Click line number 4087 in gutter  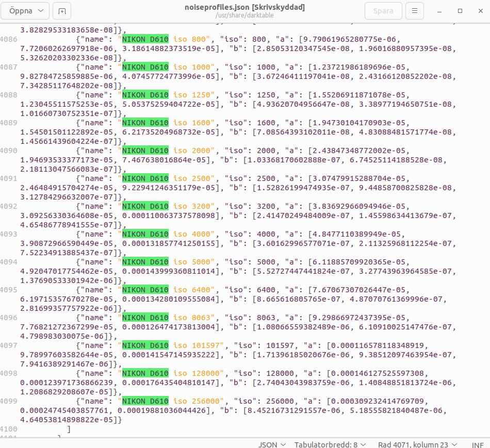[8, 67]
